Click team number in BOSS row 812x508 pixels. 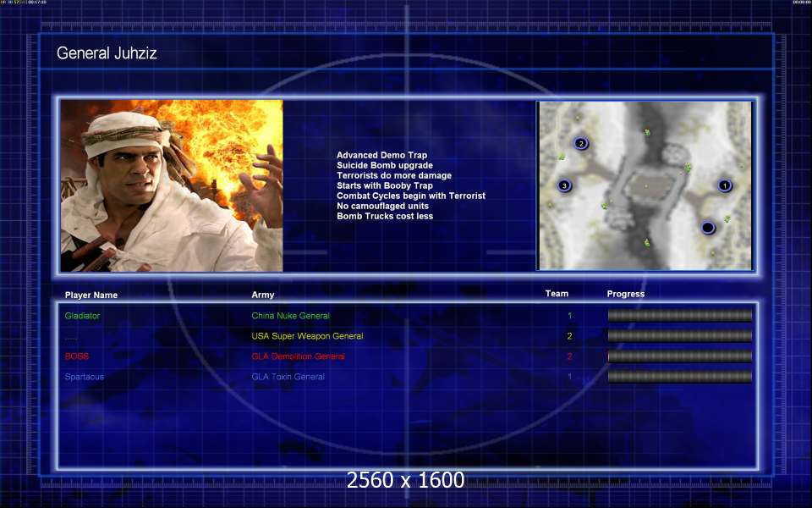click(569, 356)
